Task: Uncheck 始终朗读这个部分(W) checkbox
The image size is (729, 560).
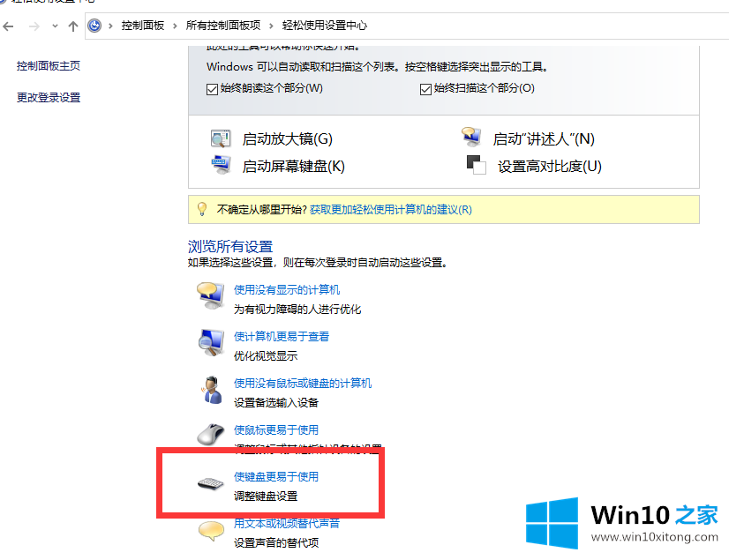Action: click(x=212, y=89)
